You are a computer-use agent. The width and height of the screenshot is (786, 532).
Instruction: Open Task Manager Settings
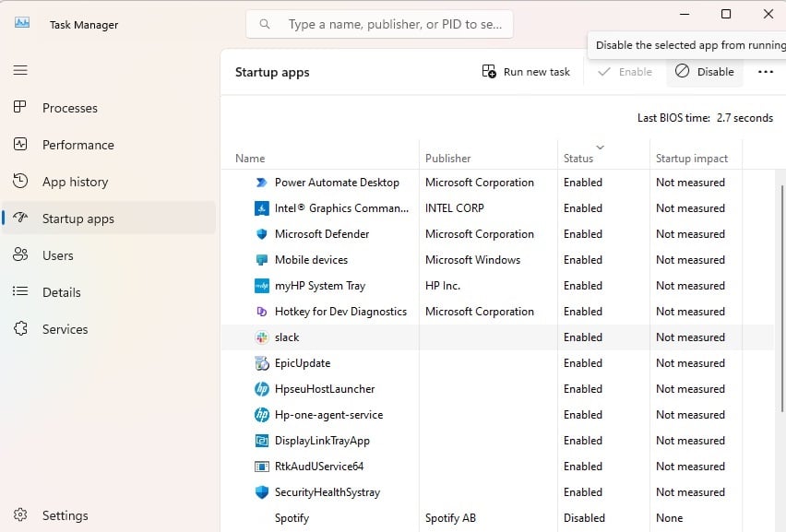pos(109,515)
